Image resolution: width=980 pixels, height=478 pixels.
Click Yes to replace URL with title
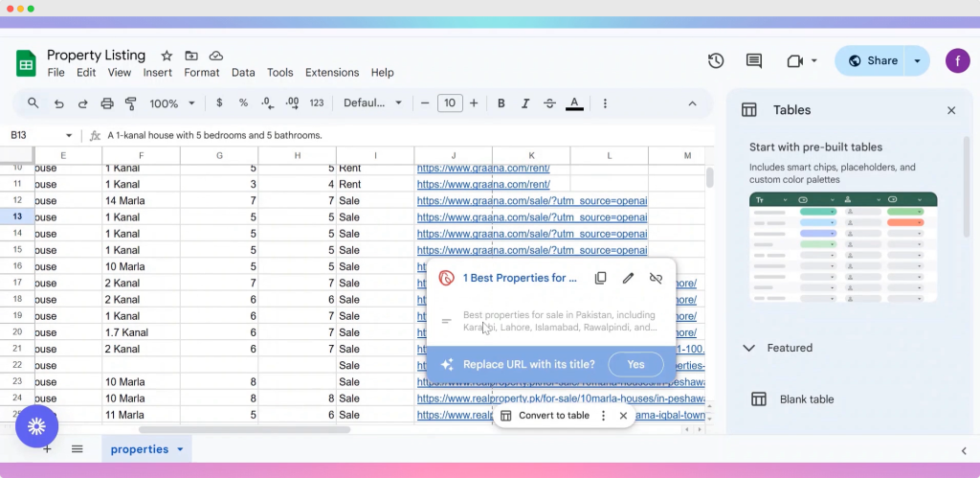[x=635, y=364]
